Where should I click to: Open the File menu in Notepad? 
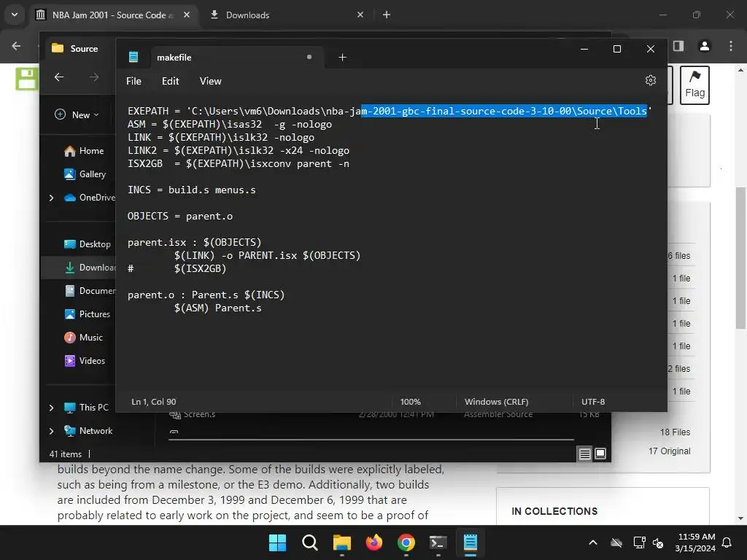tap(133, 81)
